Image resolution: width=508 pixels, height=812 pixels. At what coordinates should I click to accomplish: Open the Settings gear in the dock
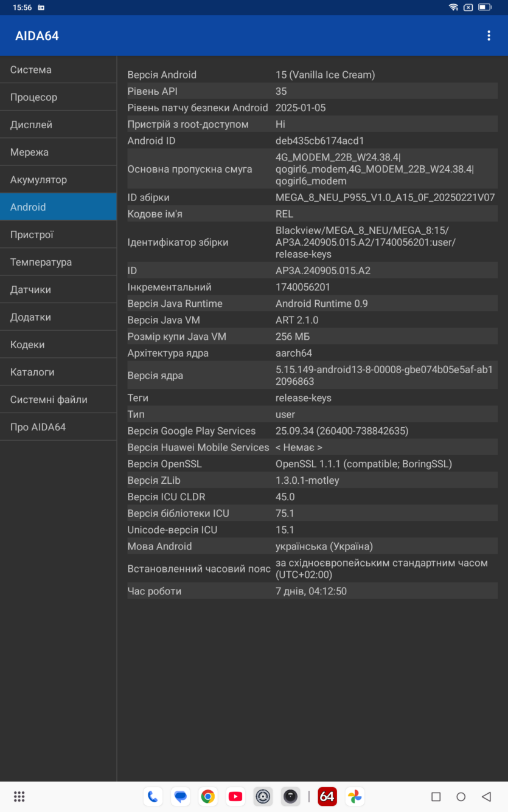point(263,796)
